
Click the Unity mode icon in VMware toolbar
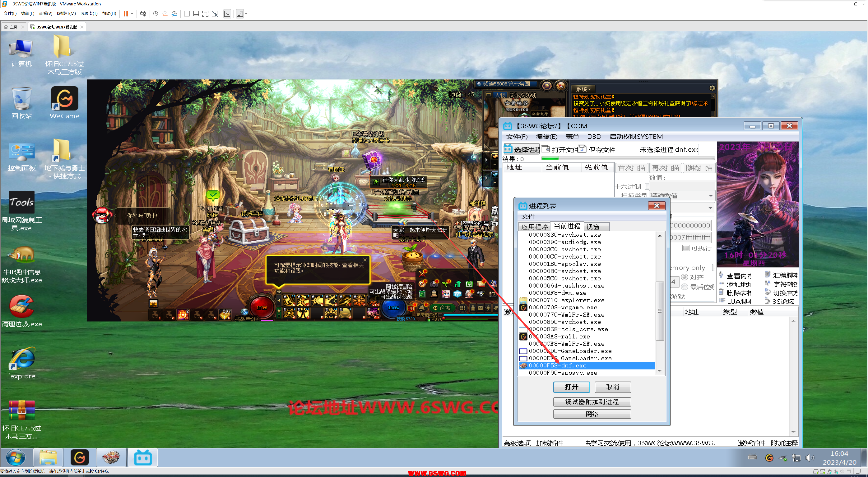(215, 14)
